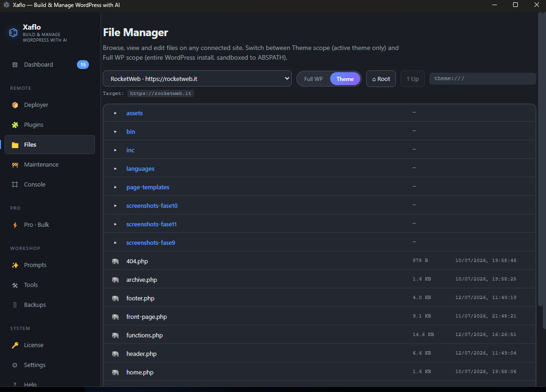Click the Pro Bulk lightning icon
Image resolution: width=546 pixels, height=392 pixels.
tap(15, 225)
